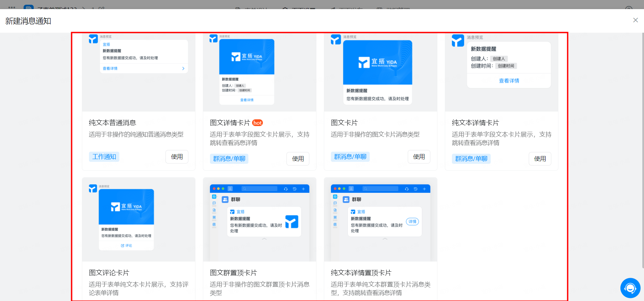Click 群消息/单聊 tag under 图文卡片
Viewport: 644px width, 301px height.
[x=350, y=157]
